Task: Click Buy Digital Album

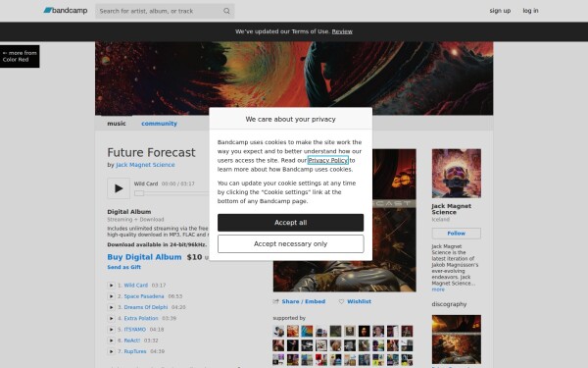Action: 144,257
